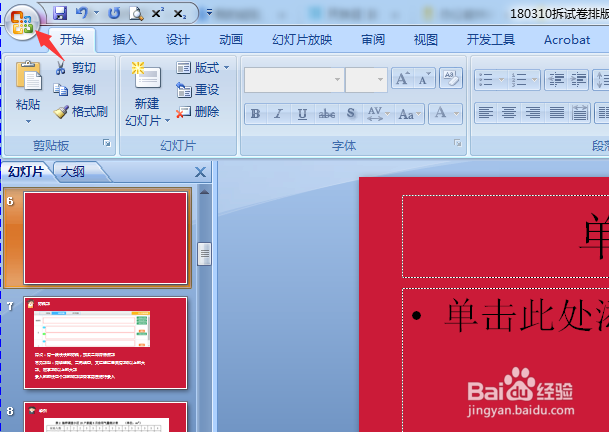Image resolution: width=609 pixels, height=432 pixels.
Task: Align paragraph text left
Action: [x=485, y=113]
